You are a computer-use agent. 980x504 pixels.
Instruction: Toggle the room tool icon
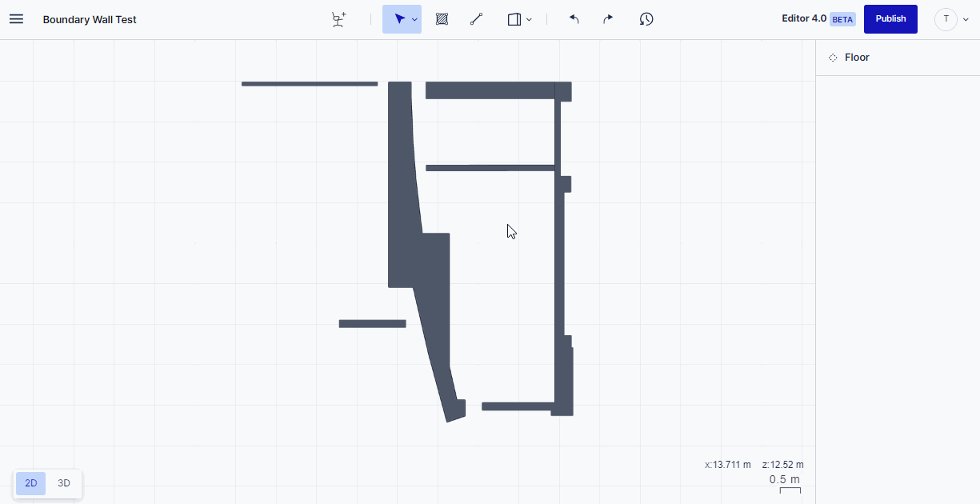click(513, 18)
